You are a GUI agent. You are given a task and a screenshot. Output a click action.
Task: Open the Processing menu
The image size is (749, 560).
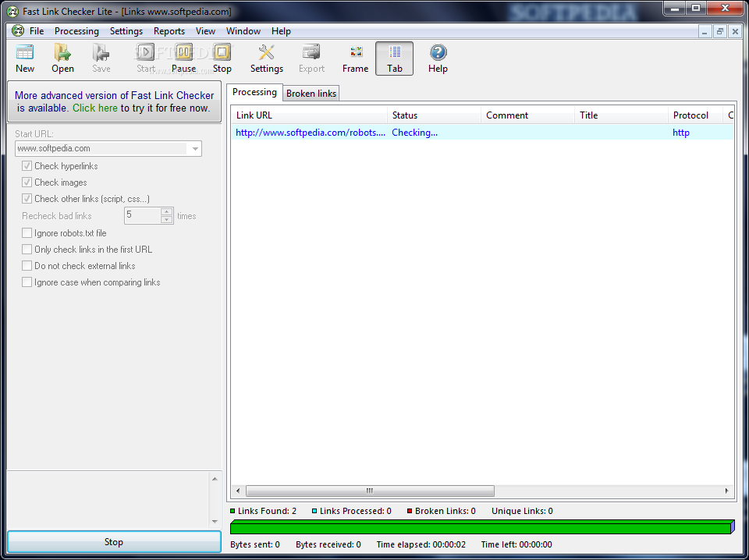(x=76, y=31)
